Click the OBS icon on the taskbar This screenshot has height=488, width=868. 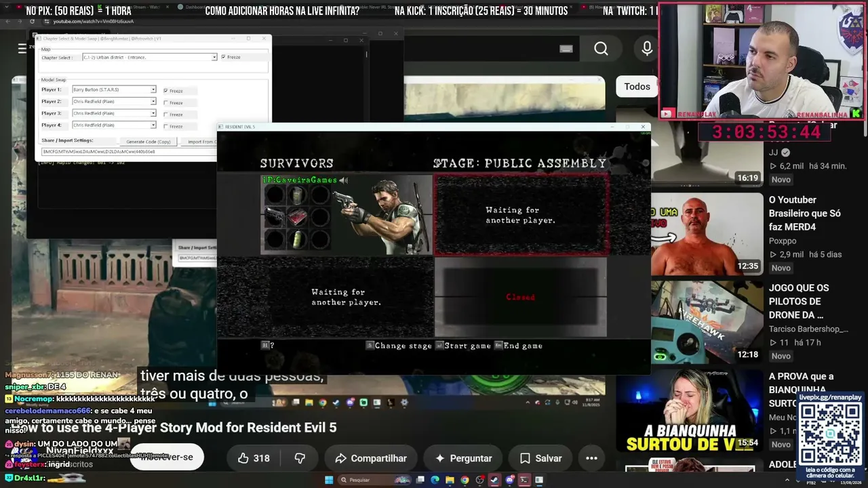pyautogui.click(x=479, y=480)
